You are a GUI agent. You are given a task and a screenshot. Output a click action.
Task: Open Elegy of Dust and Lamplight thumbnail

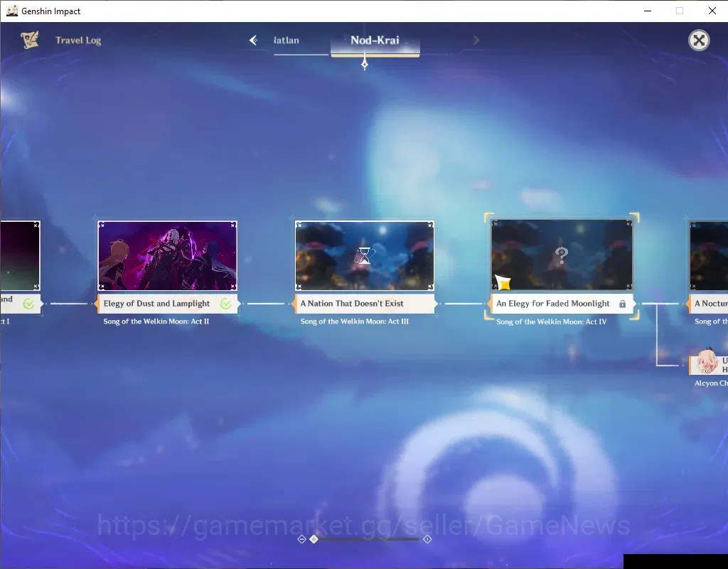tap(168, 256)
